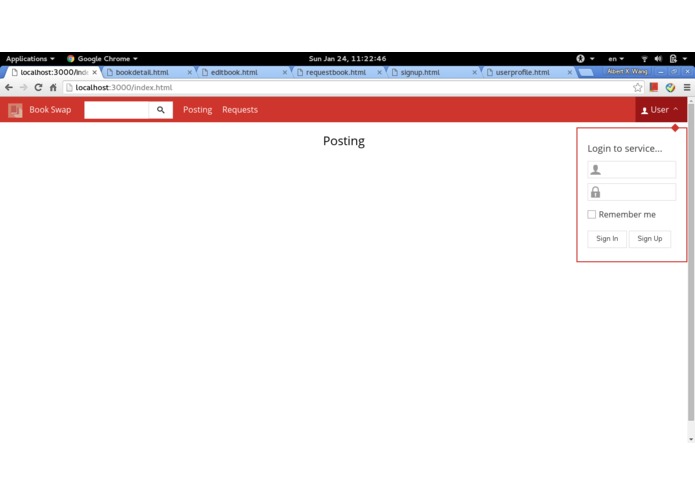
Task: Click the browser address bar
Action: pos(350,87)
